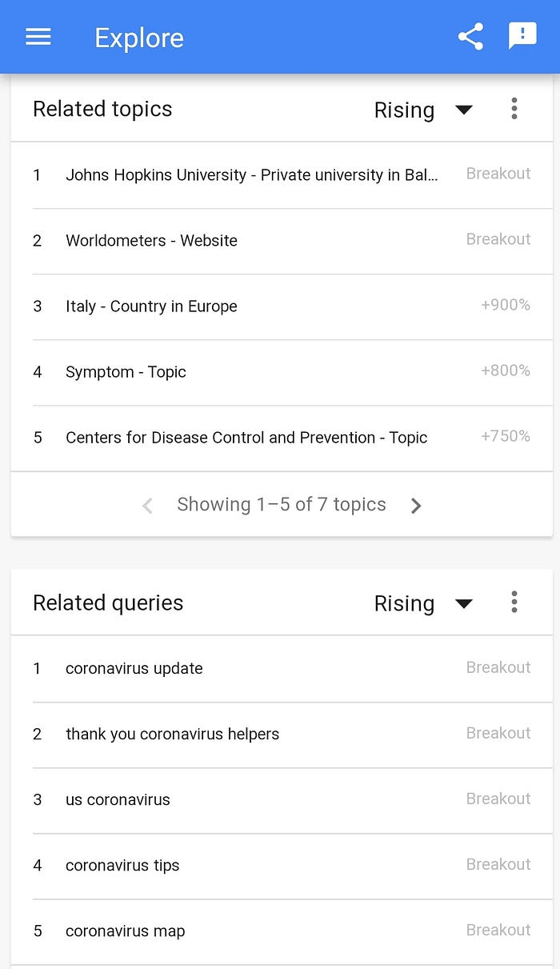
Task: Go to next page of topics
Action: pyautogui.click(x=415, y=506)
